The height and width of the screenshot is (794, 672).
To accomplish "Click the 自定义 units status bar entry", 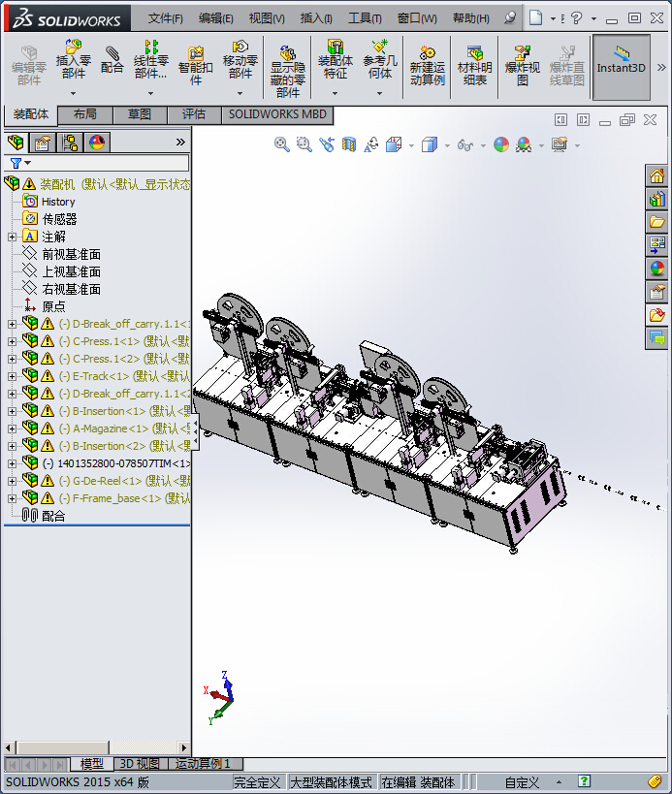I will click(x=522, y=781).
